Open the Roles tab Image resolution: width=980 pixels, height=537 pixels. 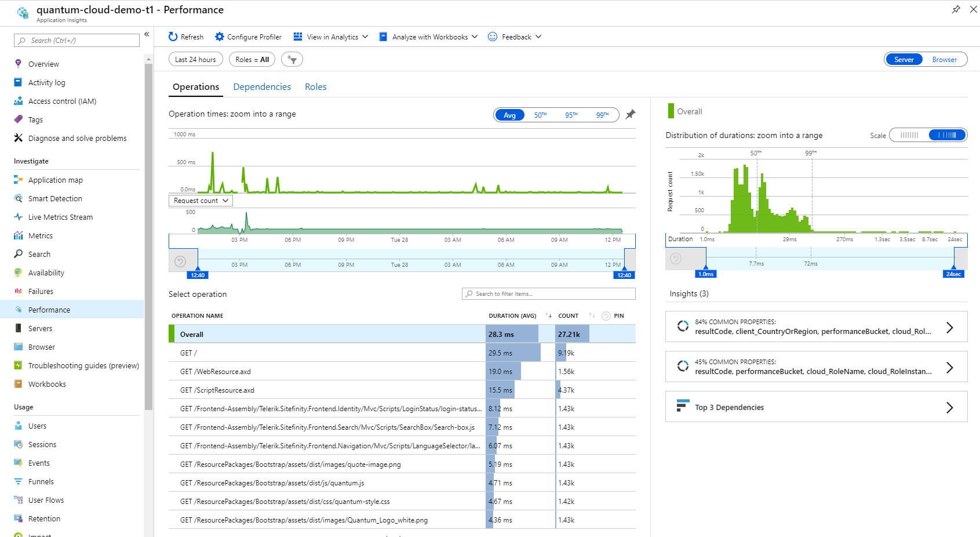coord(315,87)
